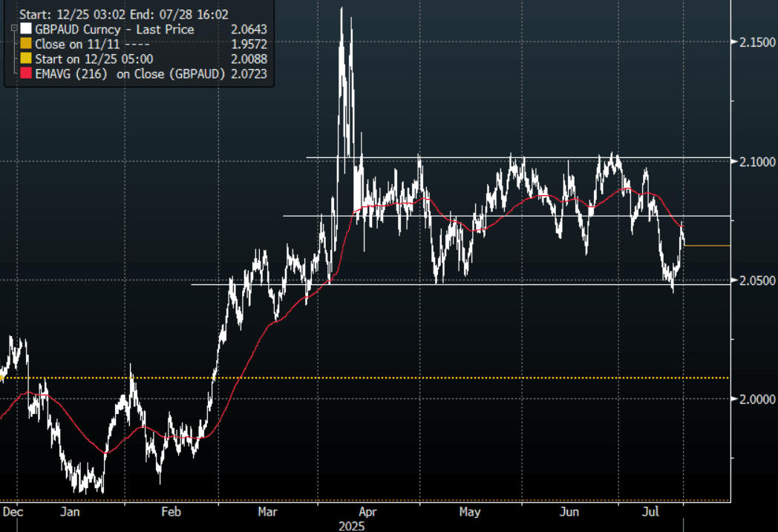Screen dimensions: 778x532
Task: Click the white GBPAUD Curncy color swatch
Action: click(x=26, y=29)
